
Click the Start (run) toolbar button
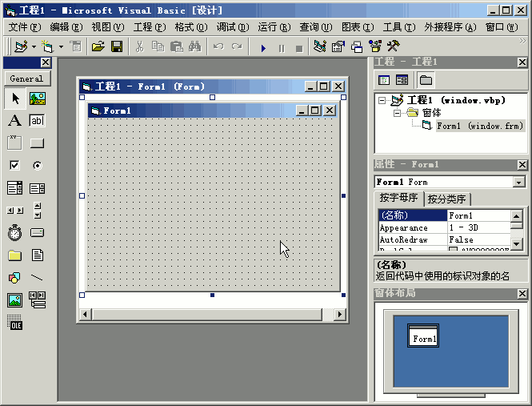[x=263, y=47]
